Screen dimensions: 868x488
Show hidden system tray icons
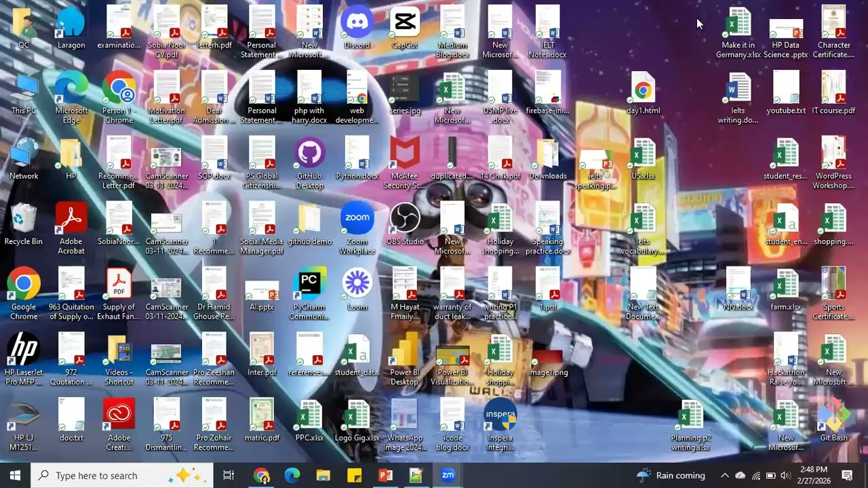click(x=724, y=475)
